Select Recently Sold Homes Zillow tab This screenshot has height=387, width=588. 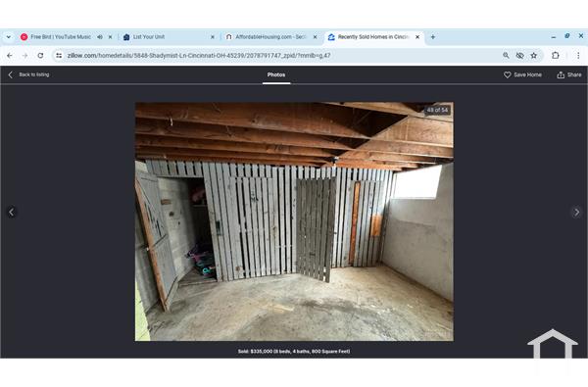(x=372, y=37)
